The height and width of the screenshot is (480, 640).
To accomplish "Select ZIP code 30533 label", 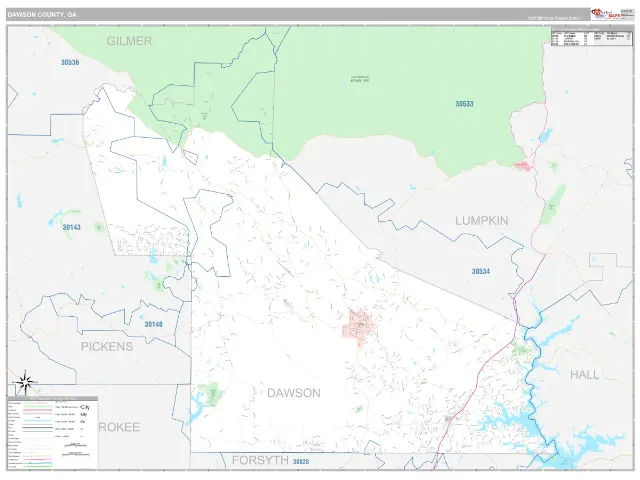I will coord(464,104).
